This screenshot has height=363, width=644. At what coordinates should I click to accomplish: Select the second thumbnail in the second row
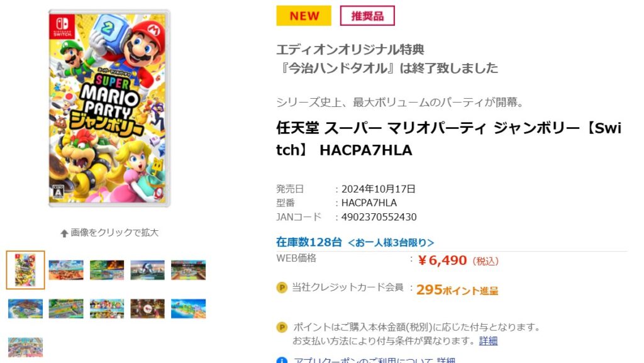tap(66, 308)
